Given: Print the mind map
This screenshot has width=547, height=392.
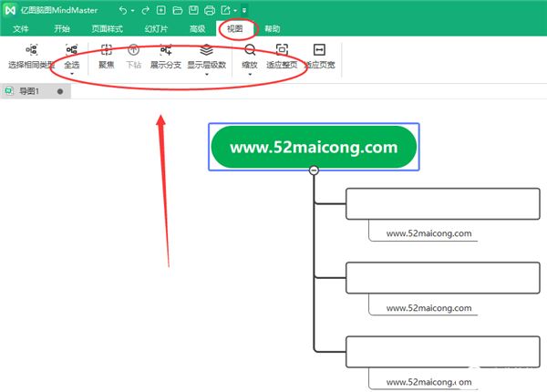Looking at the screenshot, I should point(210,10).
